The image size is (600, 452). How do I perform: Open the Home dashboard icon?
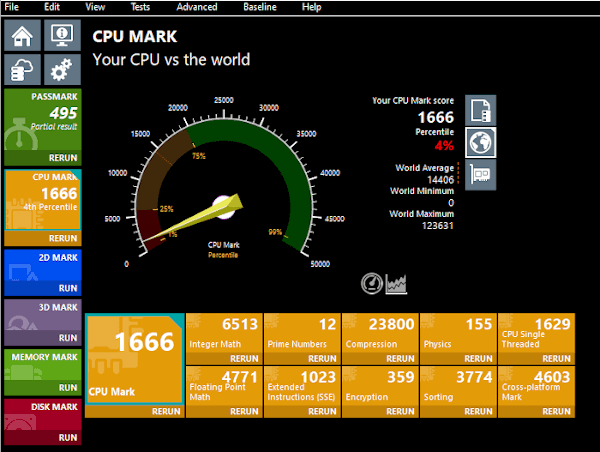click(x=22, y=35)
